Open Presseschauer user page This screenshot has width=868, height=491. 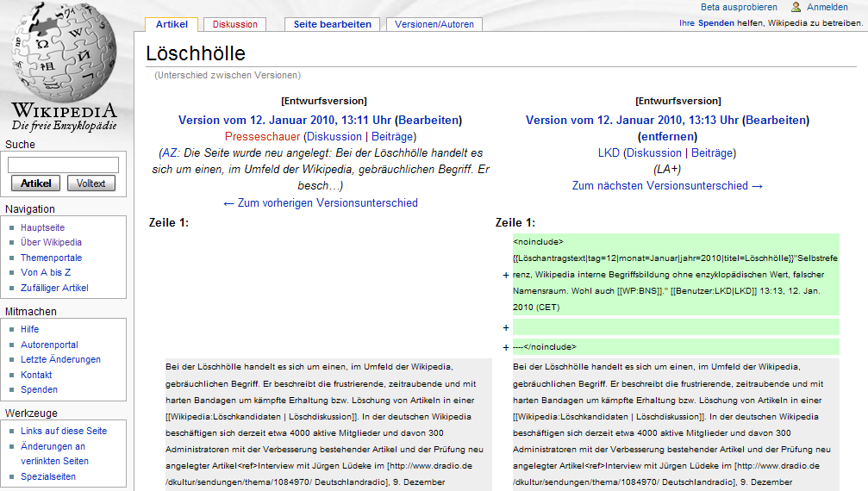(262, 137)
